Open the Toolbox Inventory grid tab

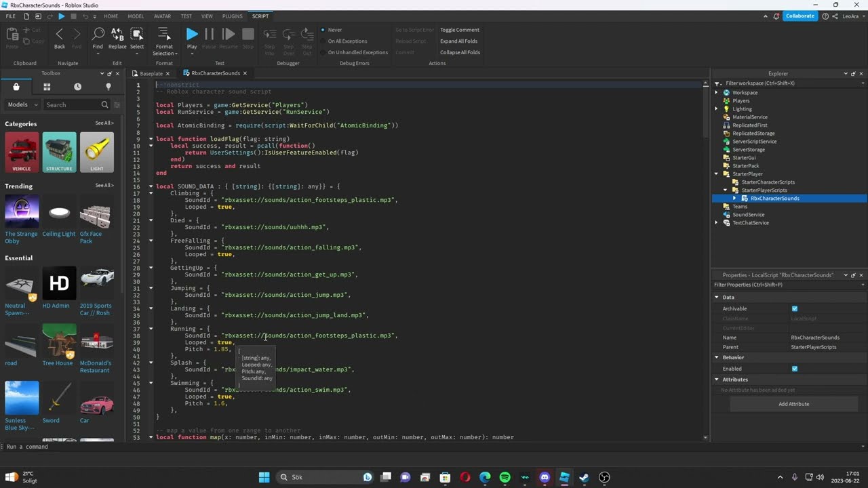coord(47,87)
